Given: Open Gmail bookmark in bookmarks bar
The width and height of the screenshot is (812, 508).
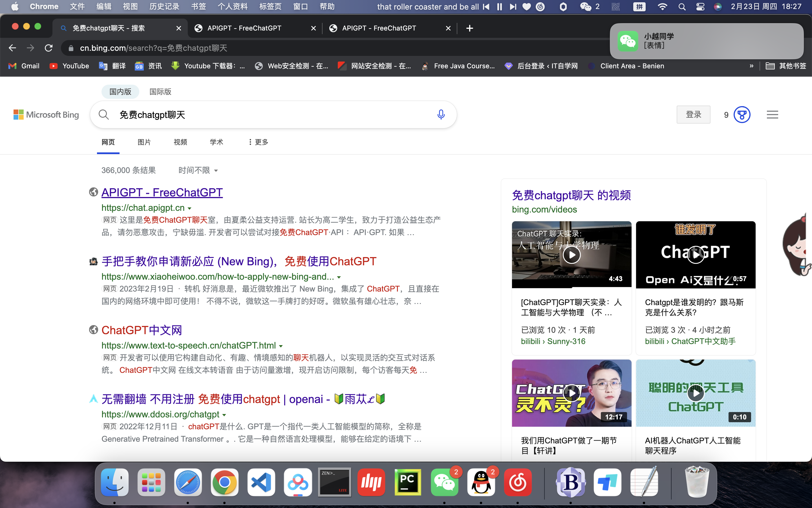Looking at the screenshot, I should [x=24, y=66].
